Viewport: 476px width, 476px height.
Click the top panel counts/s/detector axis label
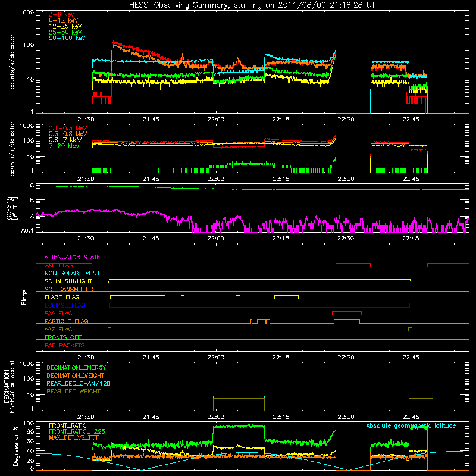(x=12, y=62)
